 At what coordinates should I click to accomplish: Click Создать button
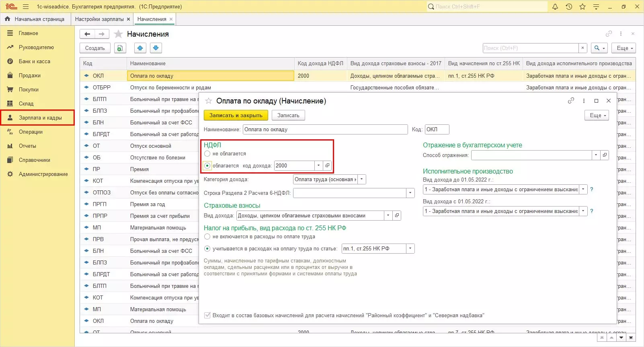(95, 48)
